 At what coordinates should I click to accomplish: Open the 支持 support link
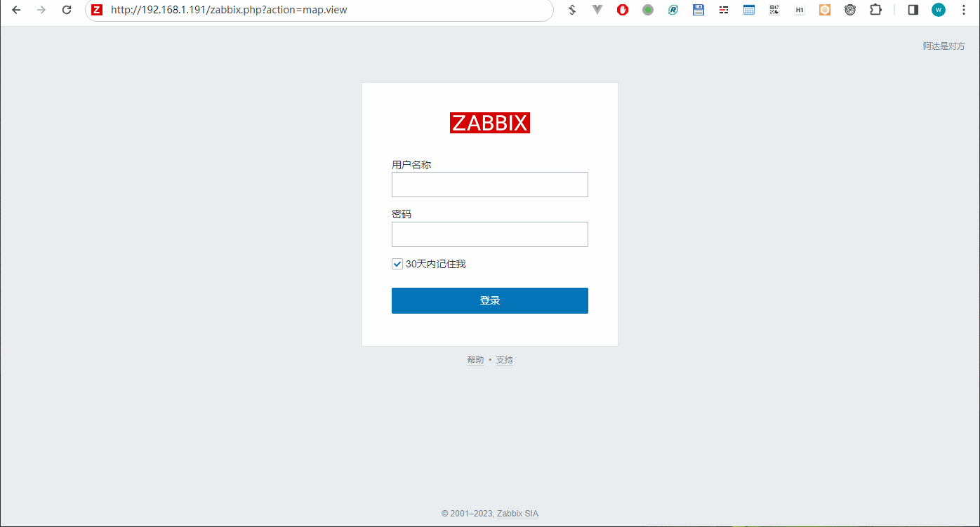[505, 360]
